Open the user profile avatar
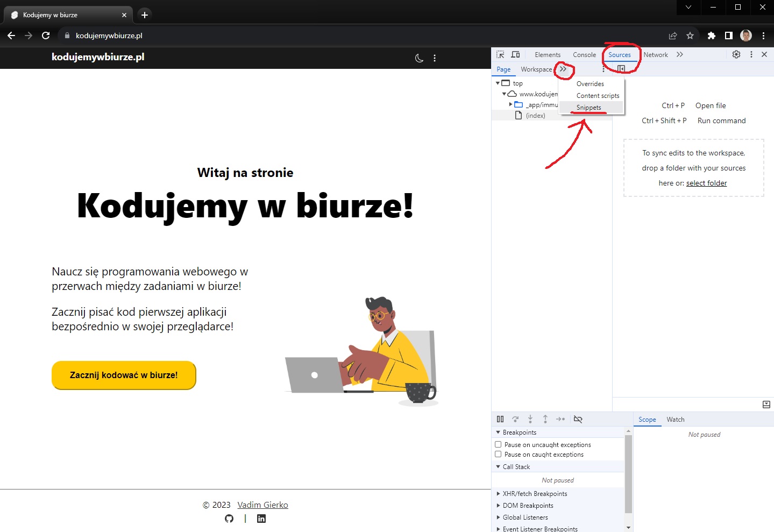Image resolution: width=774 pixels, height=532 pixels. [x=746, y=36]
